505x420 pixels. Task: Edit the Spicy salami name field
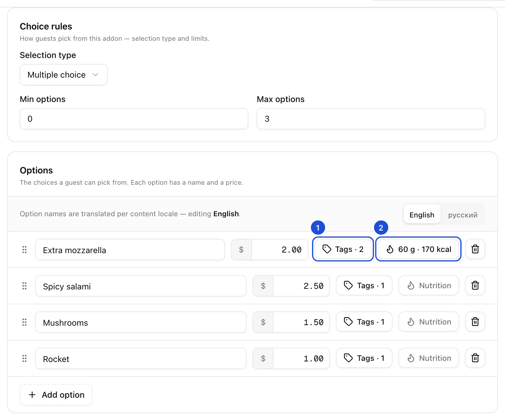pos(141,286)
